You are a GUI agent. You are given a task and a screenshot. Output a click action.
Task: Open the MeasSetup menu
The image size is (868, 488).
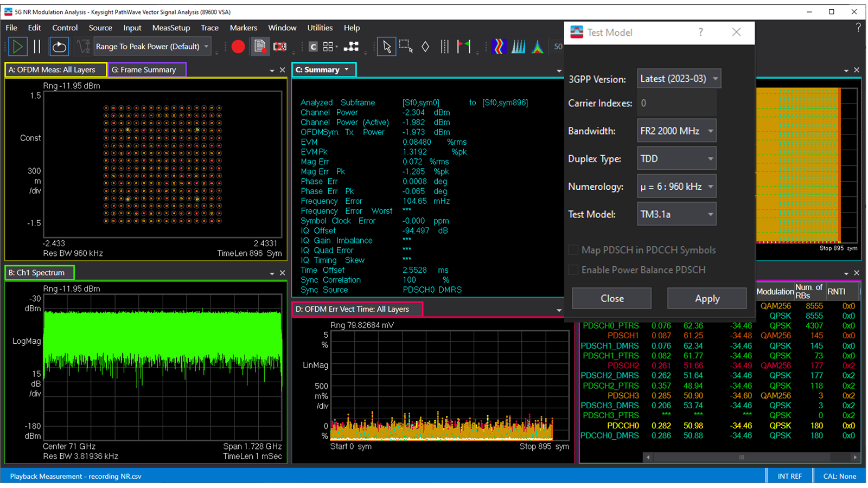click(x=171, y=28)
